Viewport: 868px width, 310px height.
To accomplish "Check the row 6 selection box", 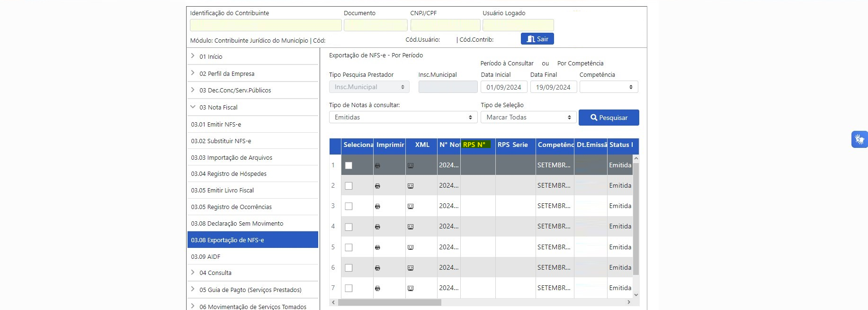I will tap(349, 268).
